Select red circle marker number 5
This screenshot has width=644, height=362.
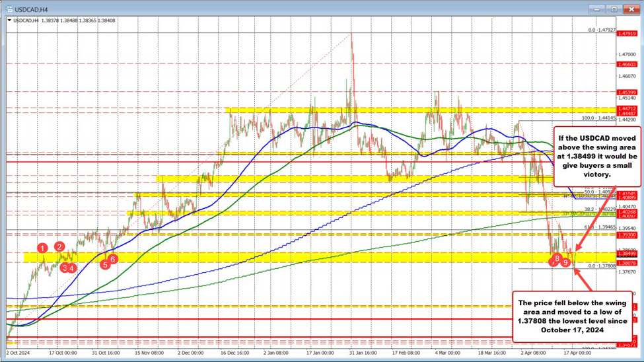click(104, 264)
